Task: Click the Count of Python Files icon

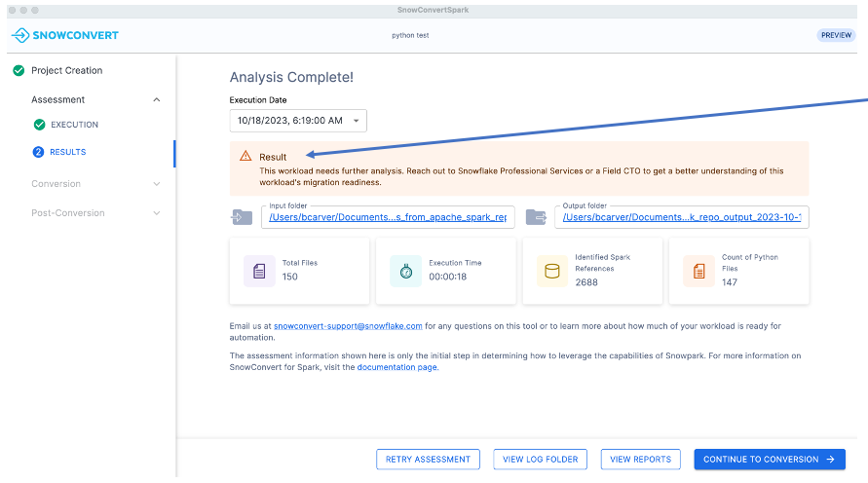Action: click(698, 271)
